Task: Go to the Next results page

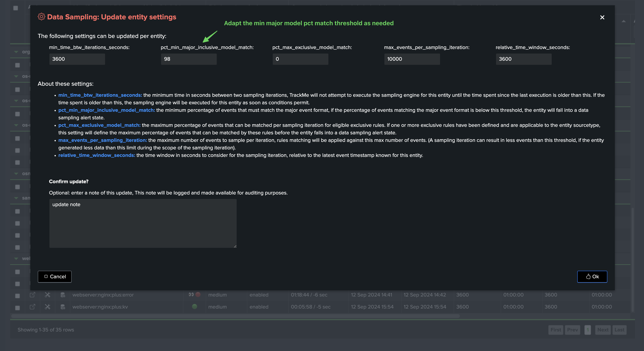Action: [x=603, y=330]
